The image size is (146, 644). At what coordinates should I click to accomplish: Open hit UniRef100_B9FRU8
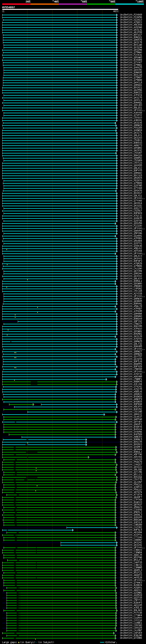(x=131, y=404)
